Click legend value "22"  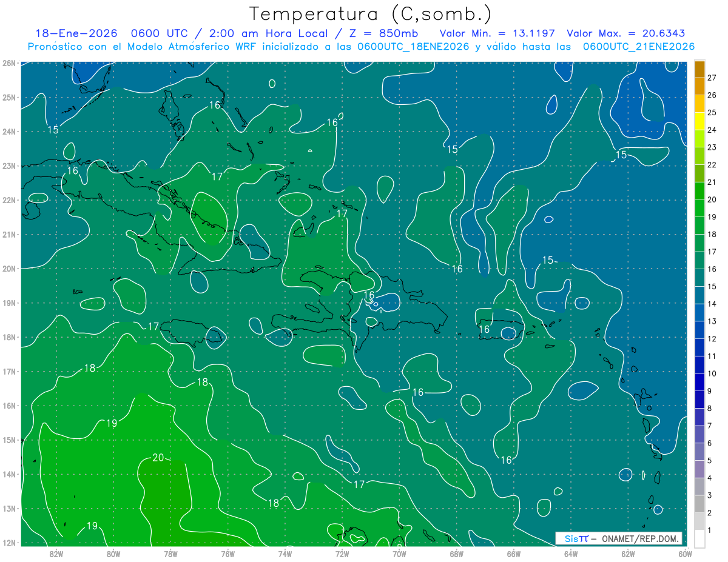tap(712, 164)
